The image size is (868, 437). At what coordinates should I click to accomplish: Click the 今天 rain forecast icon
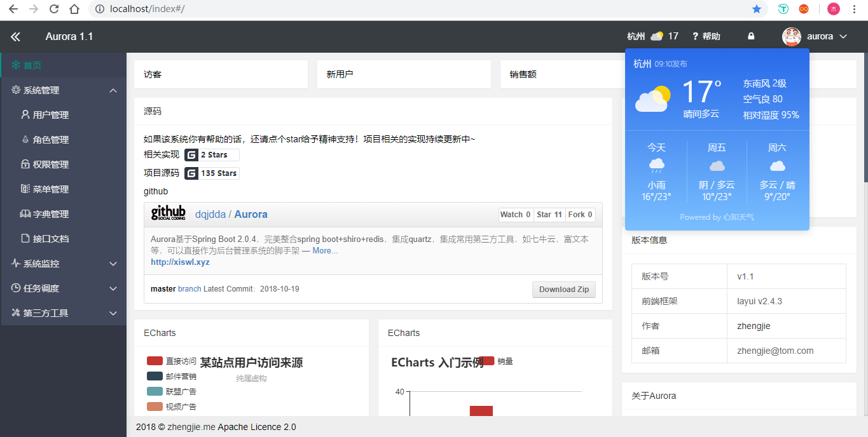656,166
